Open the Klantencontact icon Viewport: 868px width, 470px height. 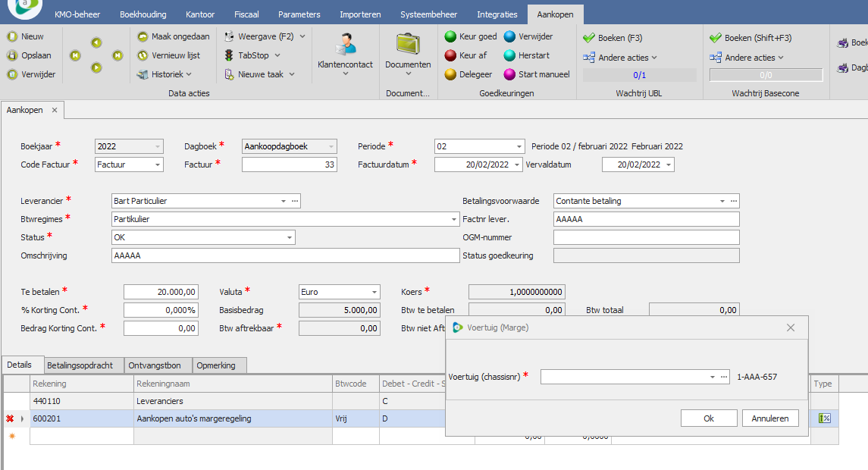(345, 44)
